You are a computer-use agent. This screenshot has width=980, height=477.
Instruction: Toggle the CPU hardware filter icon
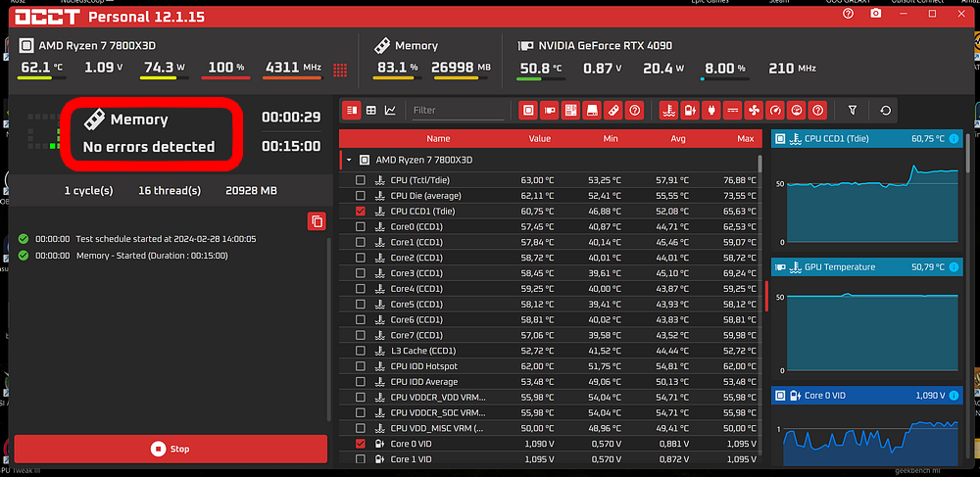click(x=529, y=111)
